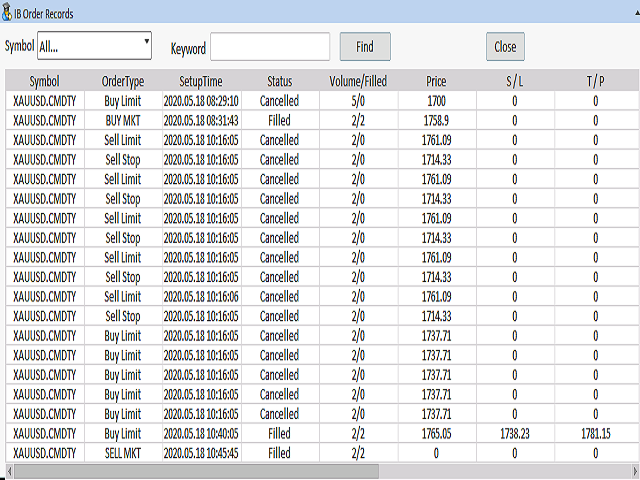Image resolution: width=640 pixels, height=480 pixels.
Task: Click the right arrow of the horizontal scrollbar
Action: [x=635, y=471]
